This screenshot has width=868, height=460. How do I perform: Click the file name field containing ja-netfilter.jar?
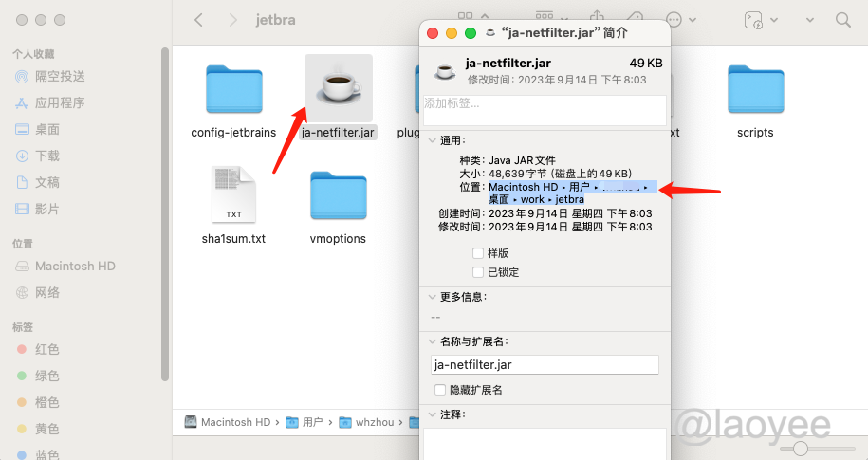[545, 364]
